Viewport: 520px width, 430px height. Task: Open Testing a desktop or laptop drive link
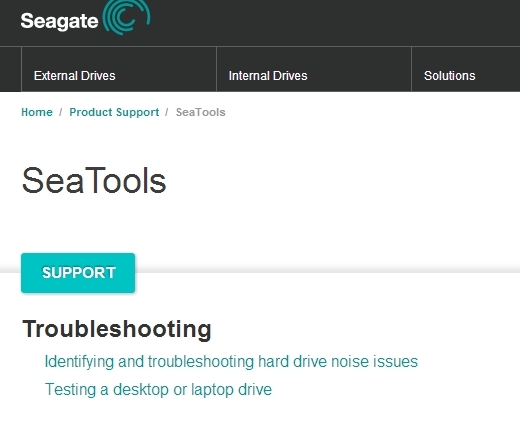tap(158, 390)
